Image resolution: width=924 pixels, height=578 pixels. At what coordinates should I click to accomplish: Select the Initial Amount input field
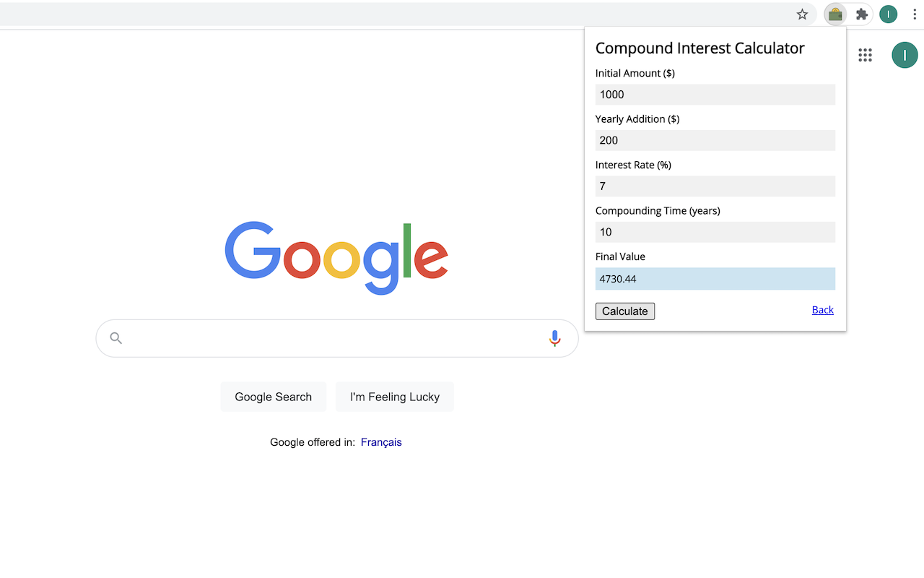(715, 94)
